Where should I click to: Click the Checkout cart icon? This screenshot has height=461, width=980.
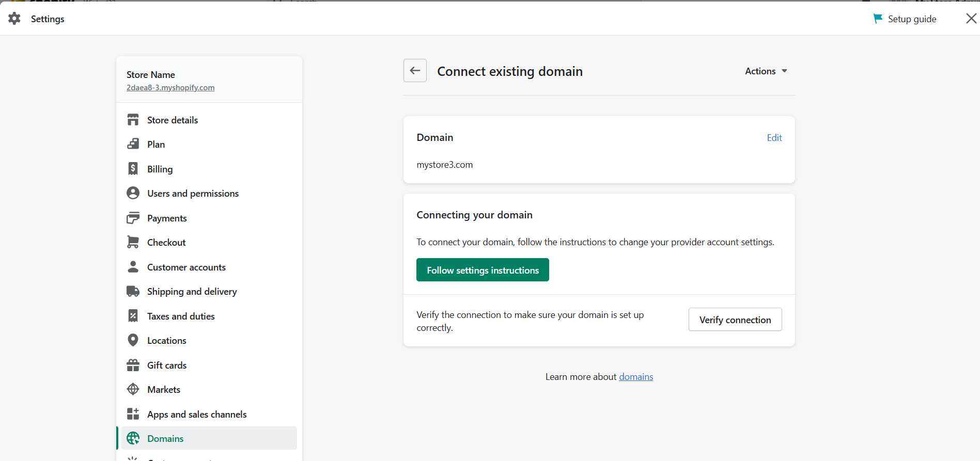click(133, 242)
